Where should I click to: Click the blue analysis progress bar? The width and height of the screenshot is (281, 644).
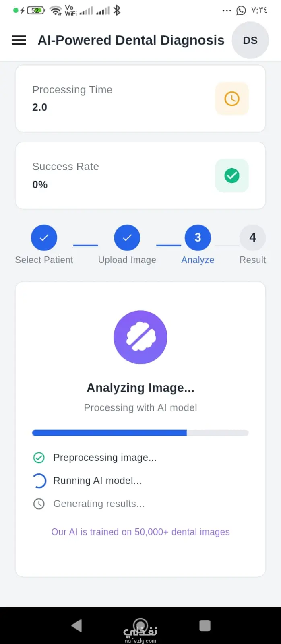click(140, 433)
